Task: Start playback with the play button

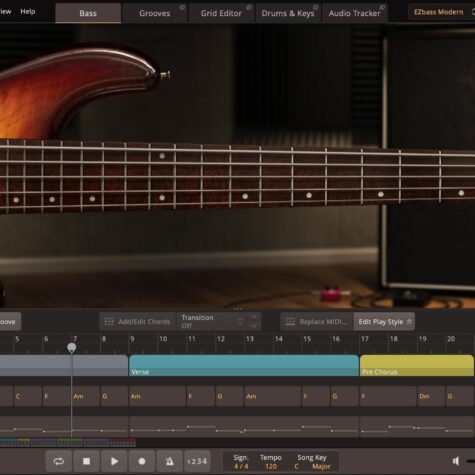Action: [x=114, y=461]
